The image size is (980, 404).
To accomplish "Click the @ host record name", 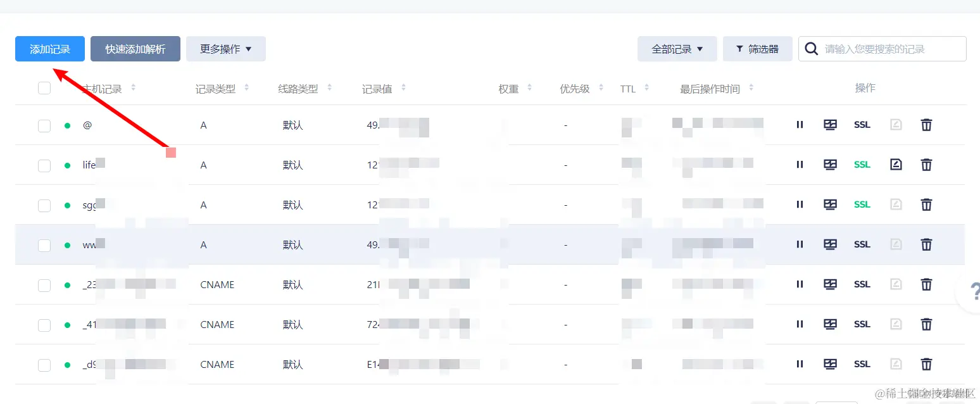I will (87, 125).
